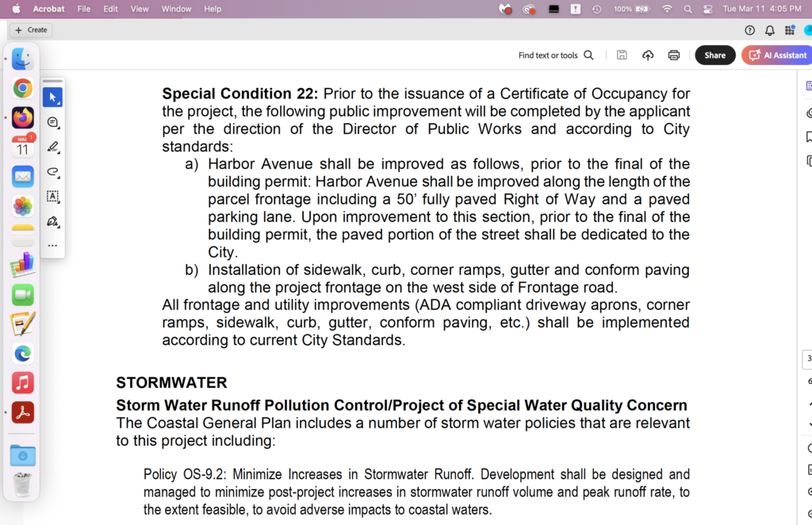This screenshot has width=812, height=525.
Task: Open Keynote charts app in the Dock
Action: tap(23, 265)
